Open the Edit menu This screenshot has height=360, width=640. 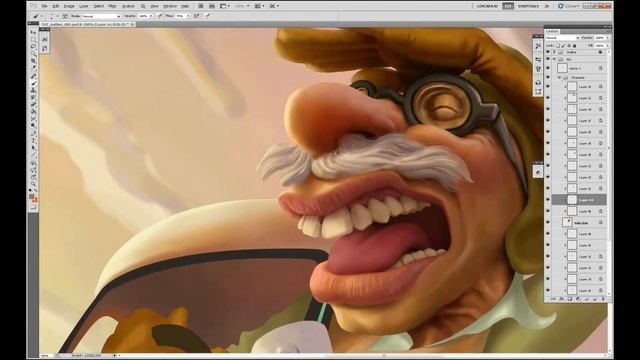(x=56, y=6)
